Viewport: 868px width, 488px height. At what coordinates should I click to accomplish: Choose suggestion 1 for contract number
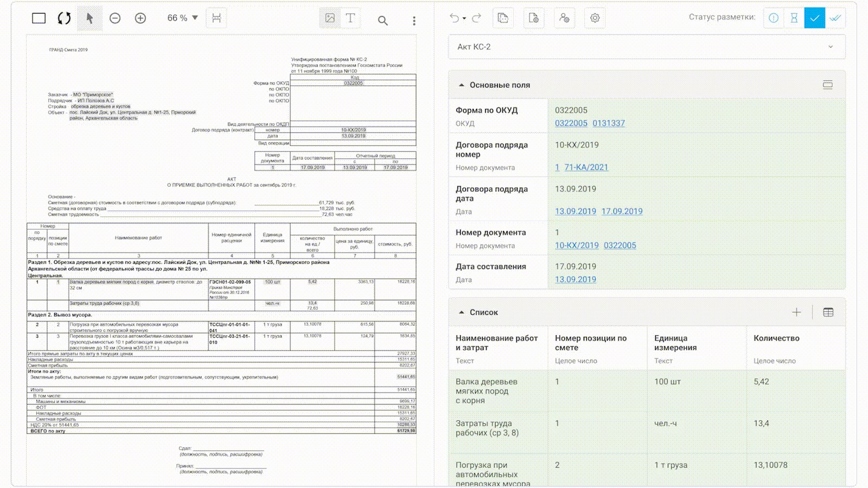click(x=557, y=168)
